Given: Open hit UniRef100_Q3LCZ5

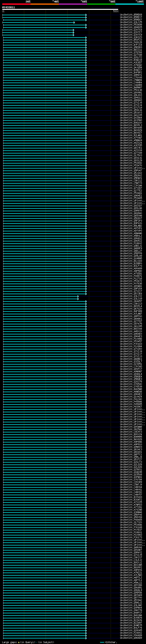Looking at the screenshot, I should 131,22.
